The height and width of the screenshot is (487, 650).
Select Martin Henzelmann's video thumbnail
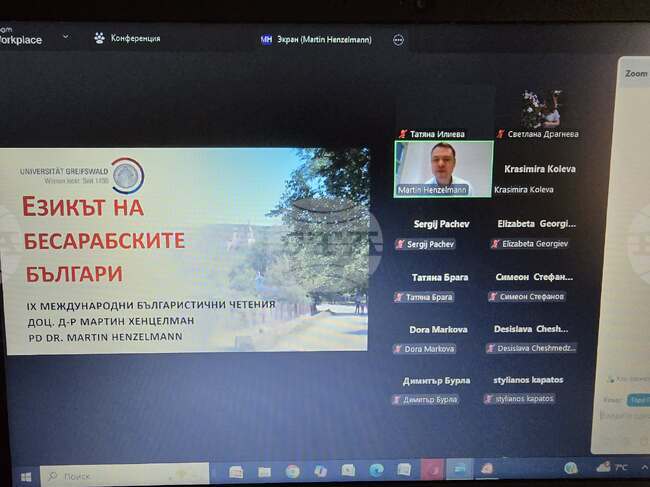click(443, 167)
